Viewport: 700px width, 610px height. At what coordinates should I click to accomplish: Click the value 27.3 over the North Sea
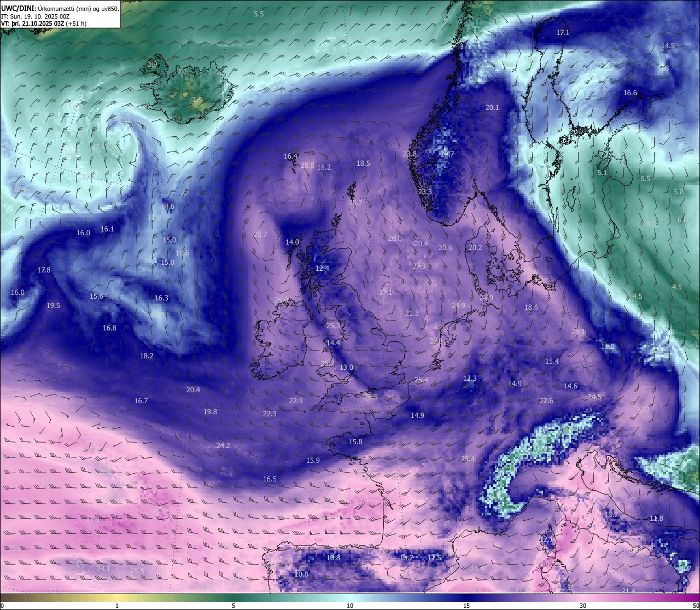coord(419,266)
